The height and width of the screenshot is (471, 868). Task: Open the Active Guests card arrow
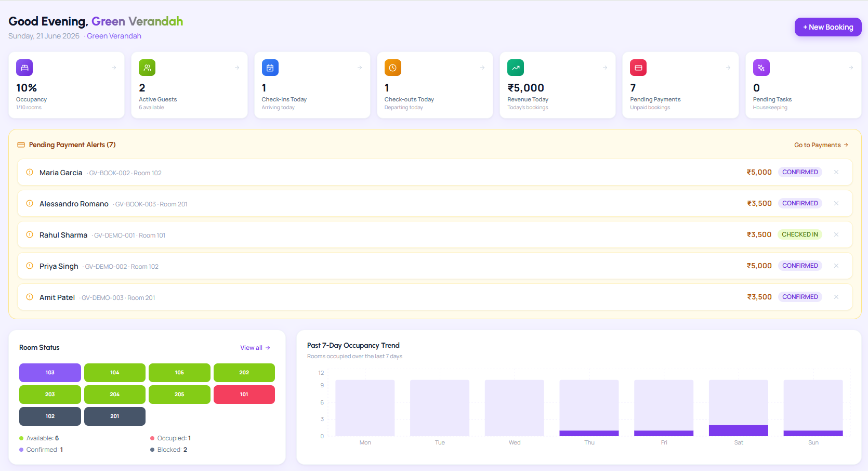click(237, 68)
